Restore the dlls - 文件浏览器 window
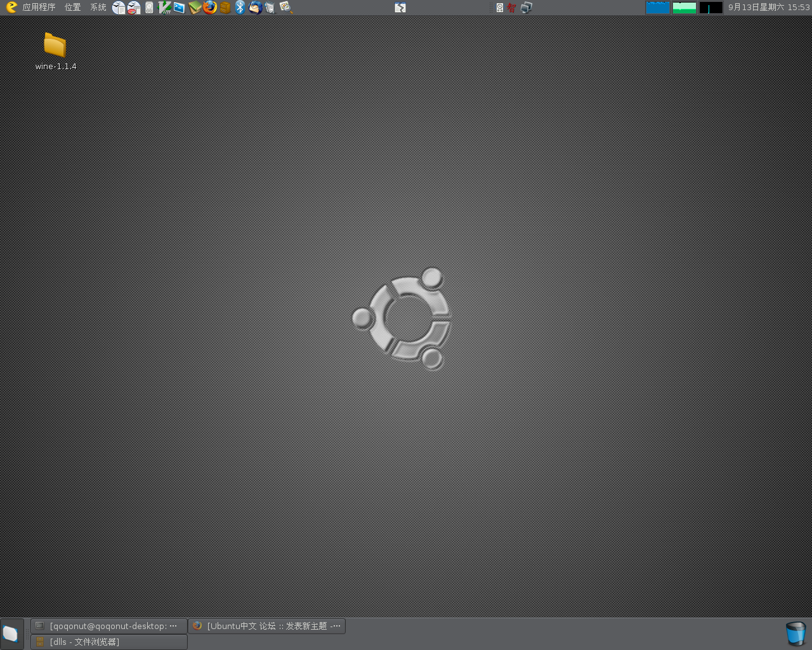Screen dimensions: 812x650 tap(108, 642)
